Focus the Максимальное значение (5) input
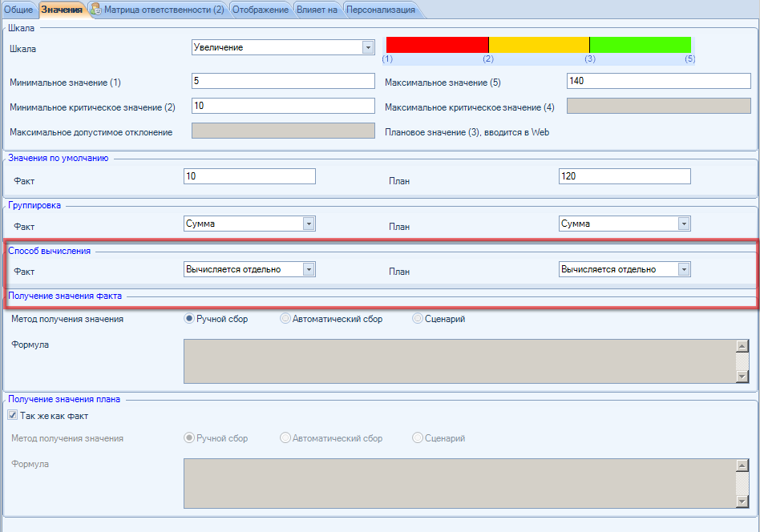 click(659, 82)
